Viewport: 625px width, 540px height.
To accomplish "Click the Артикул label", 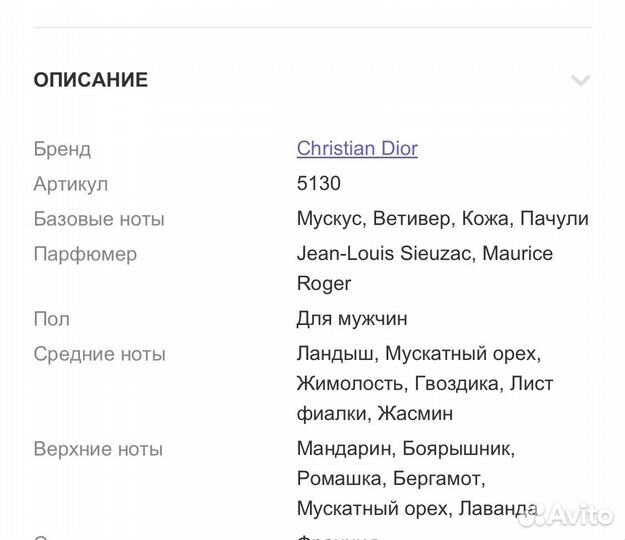I will pos(70,184).
